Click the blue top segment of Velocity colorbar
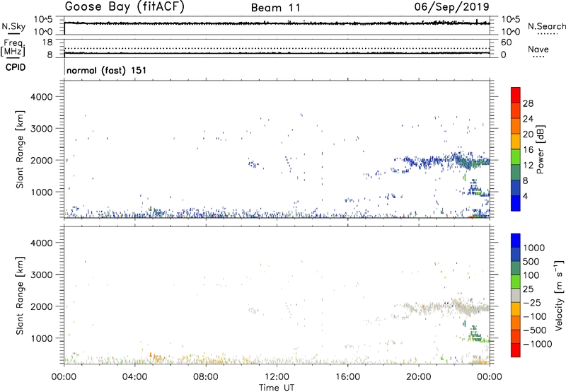 516,241
